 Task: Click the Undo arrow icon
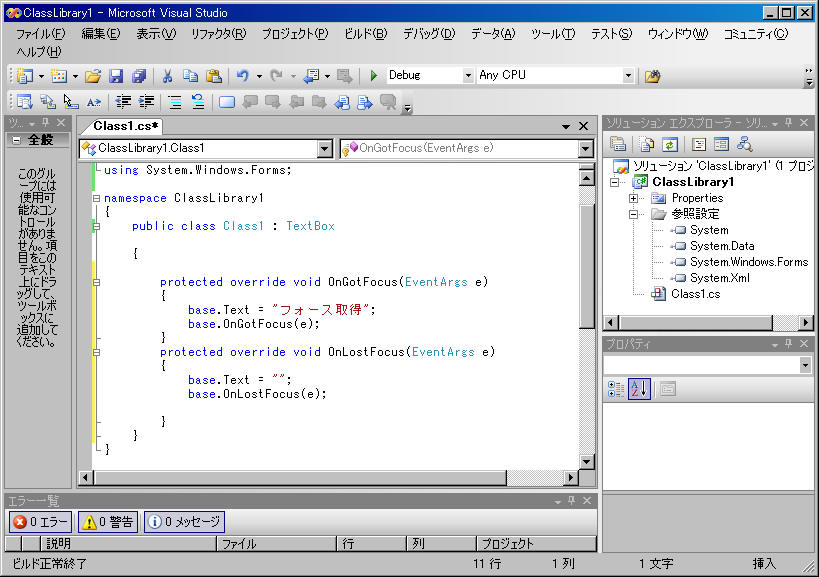(x=242, y=76)
